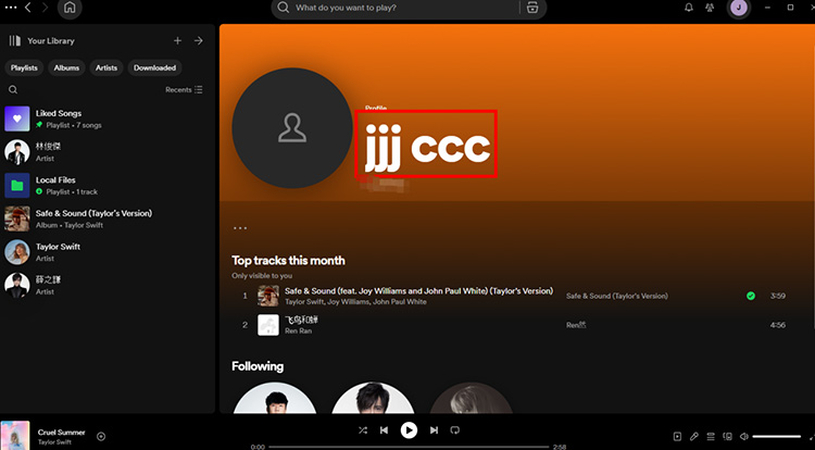
Task: Mute the volume
Action: [744, 436]
